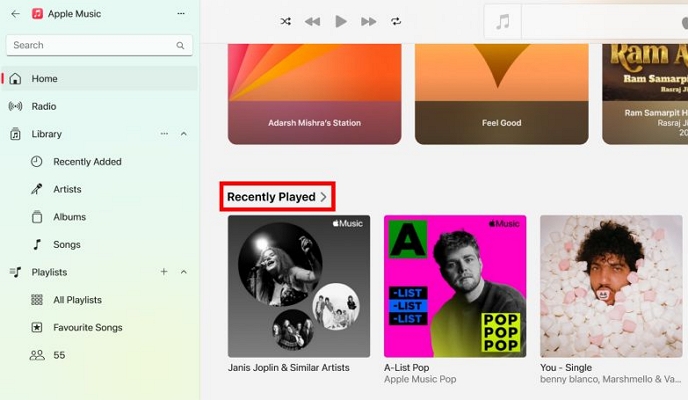Viewport: 688px width, 400px height.
Task: Open the Playlists section
Action: (49, 272)
